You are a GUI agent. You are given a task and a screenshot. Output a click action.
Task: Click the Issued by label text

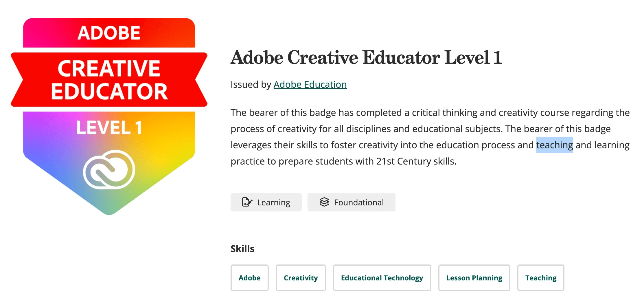251,85
